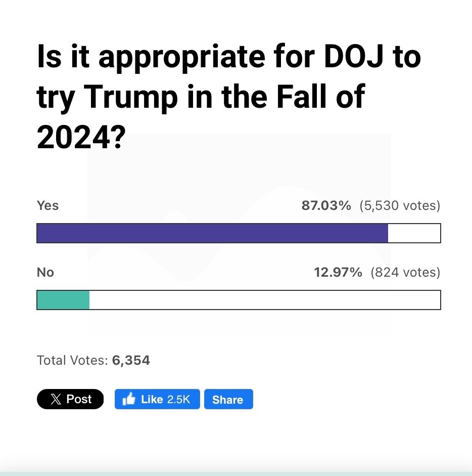
Task: Click the 12.97% percentage
Action: (338, 272)
